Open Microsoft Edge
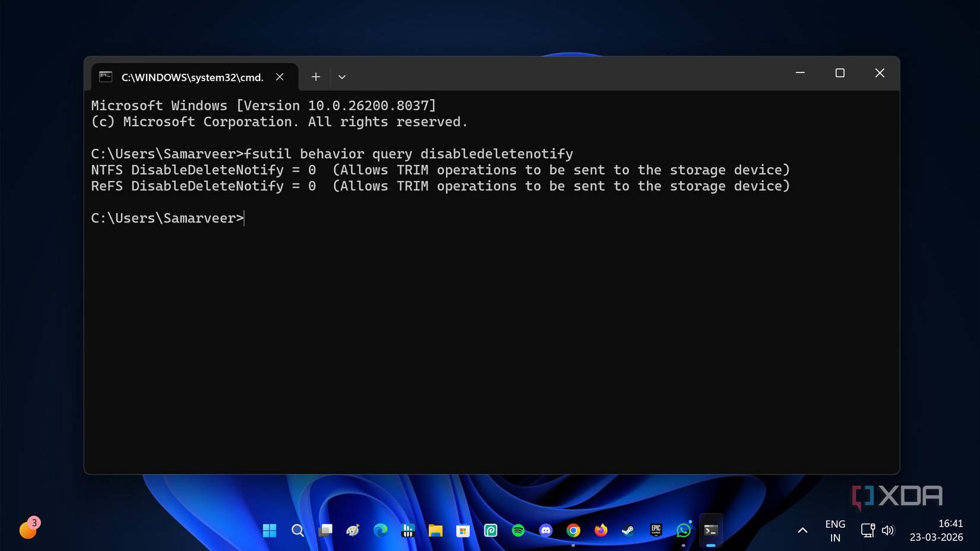980x551 pixels. coord(380,530)
